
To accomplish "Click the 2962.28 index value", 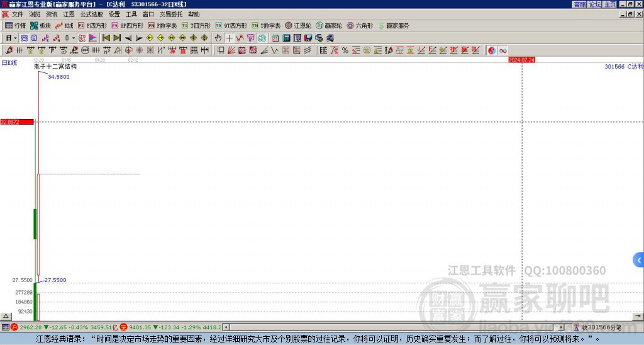I will point(31,327).
